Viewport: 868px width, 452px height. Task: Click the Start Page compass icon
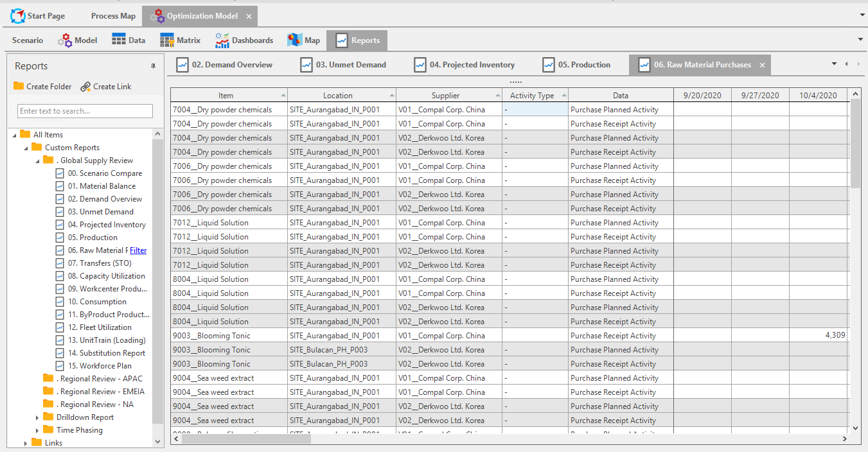(x=18, y=16)
